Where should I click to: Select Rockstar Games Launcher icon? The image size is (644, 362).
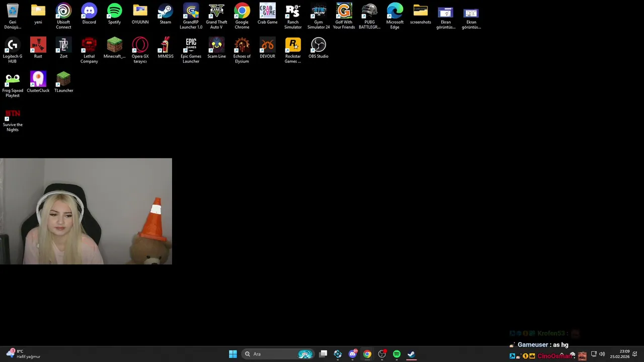(293, 50)
